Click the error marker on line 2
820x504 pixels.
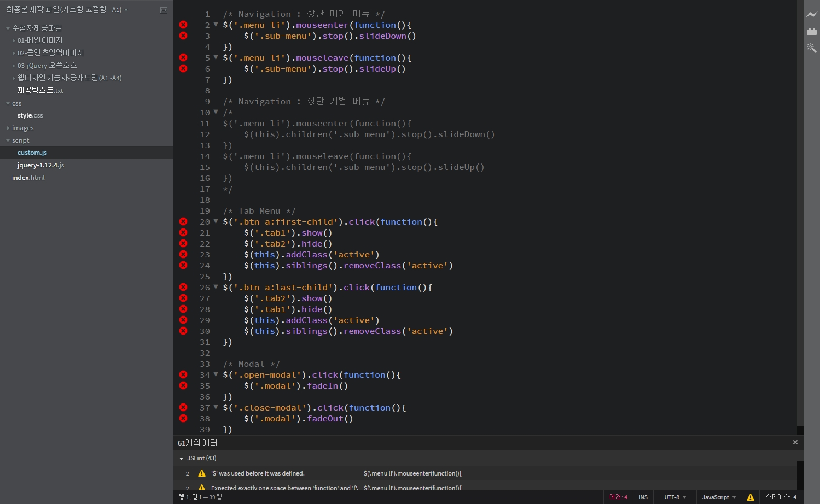point(183,25)
